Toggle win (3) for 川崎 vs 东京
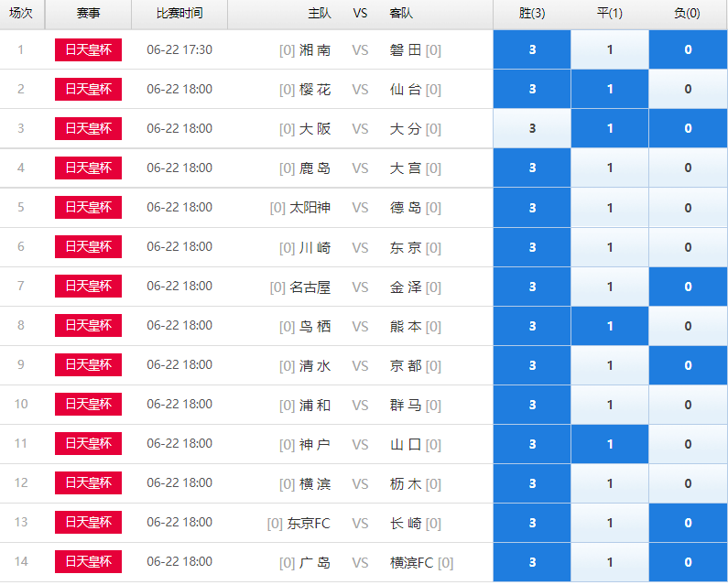Viewport: 728px width, 585px height. click(x=532, y=247)
